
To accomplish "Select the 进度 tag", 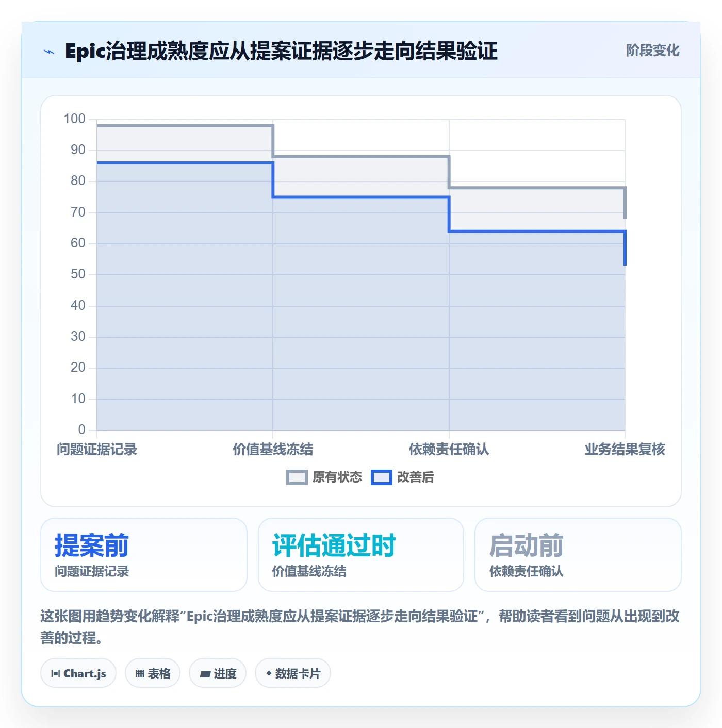I will tap(218, 673).
